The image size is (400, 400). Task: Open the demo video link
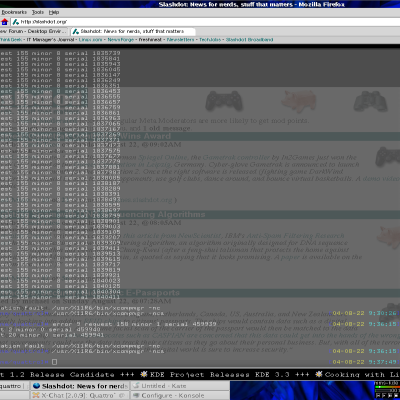point(381,178)
